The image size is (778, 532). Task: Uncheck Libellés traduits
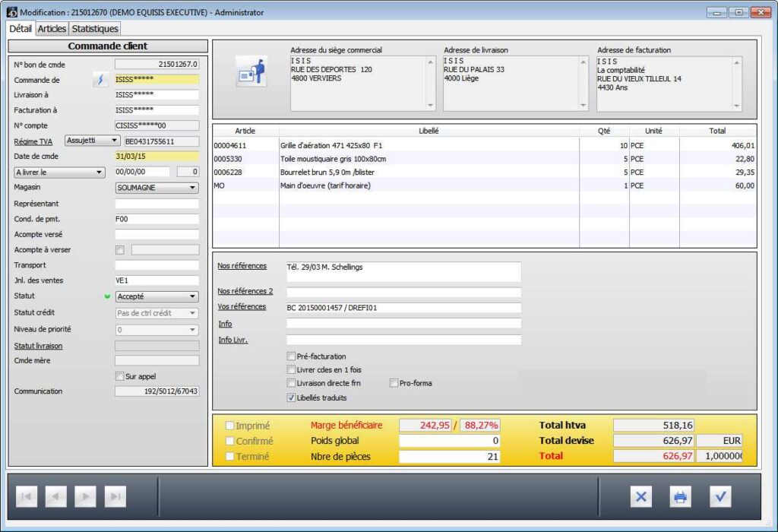[291, 397]
